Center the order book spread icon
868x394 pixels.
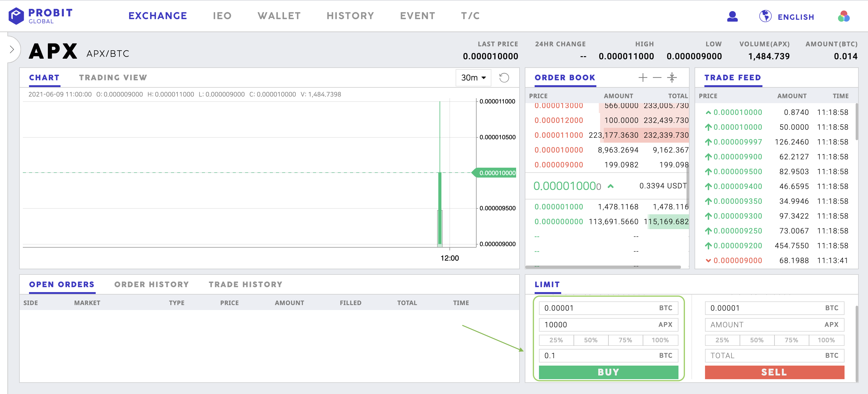pos(672,78)
